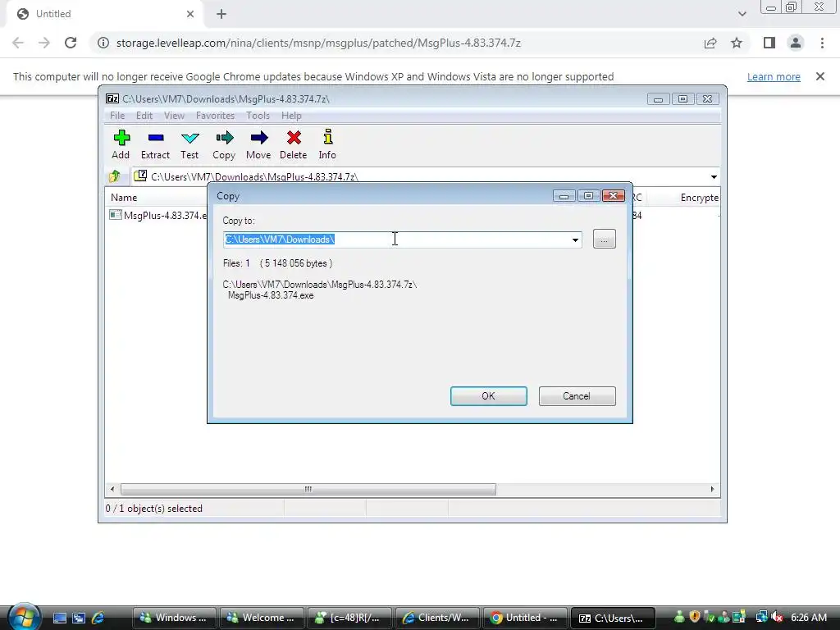The width and height of the screenshot is (840, 630).
Task: Click the 6:26 AM system clock
Action: 808,618
